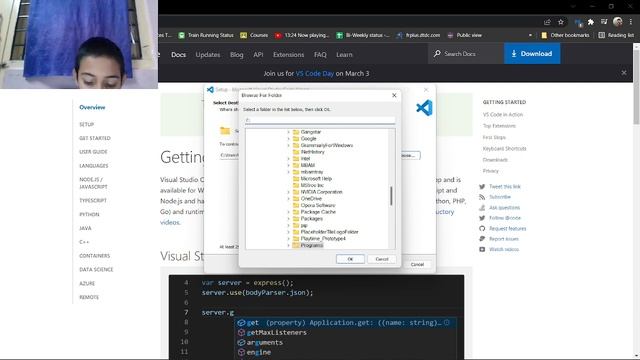Click the Report issues icon
640x360 pixels.
pos(482,239)
